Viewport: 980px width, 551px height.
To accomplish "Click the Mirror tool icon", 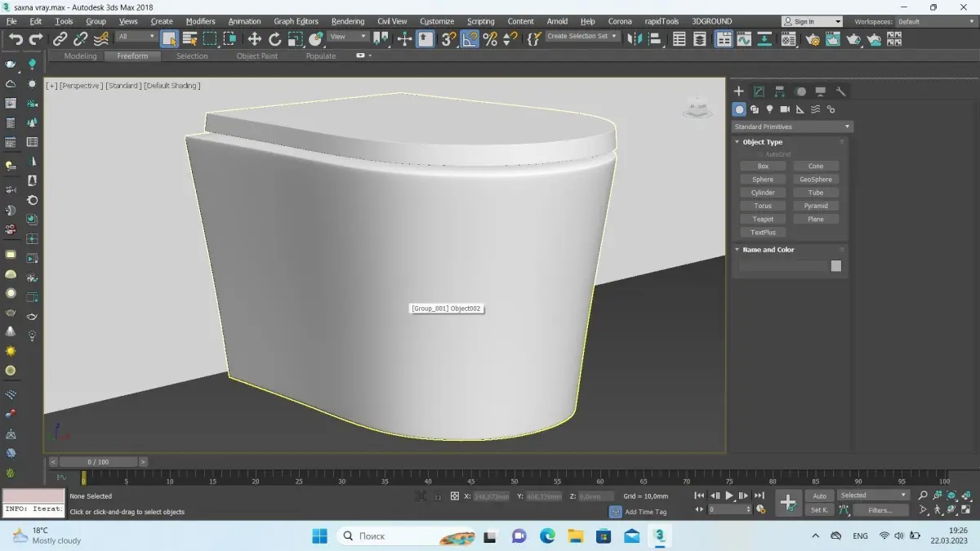I will point(635,38).
